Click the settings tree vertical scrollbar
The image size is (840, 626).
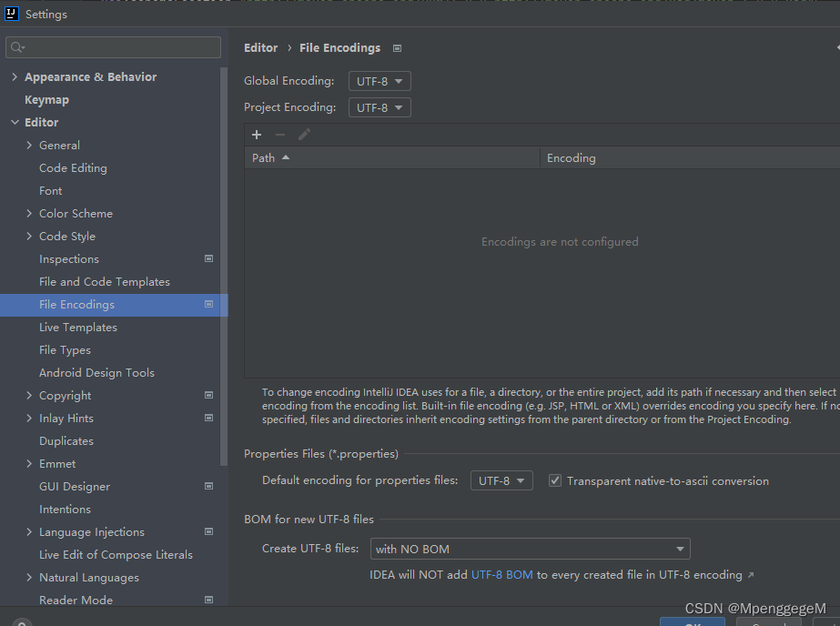coord(224,267)
